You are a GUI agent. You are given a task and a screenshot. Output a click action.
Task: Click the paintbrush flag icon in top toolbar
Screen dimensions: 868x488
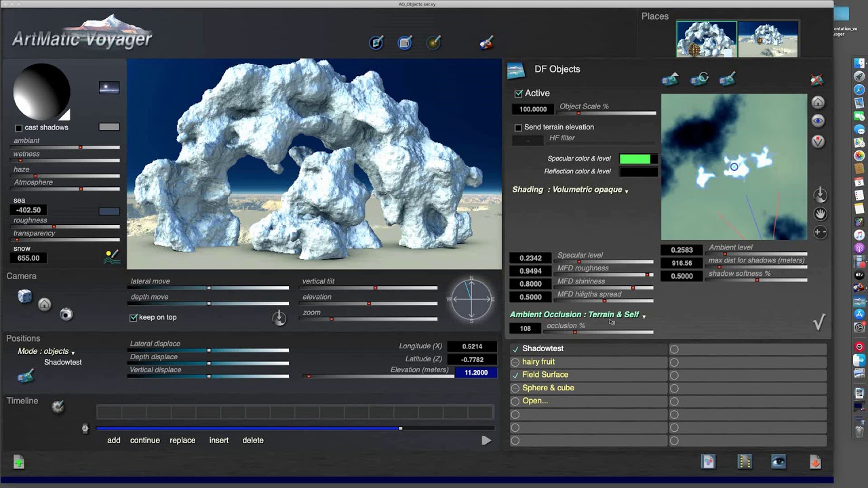[486, 43]
